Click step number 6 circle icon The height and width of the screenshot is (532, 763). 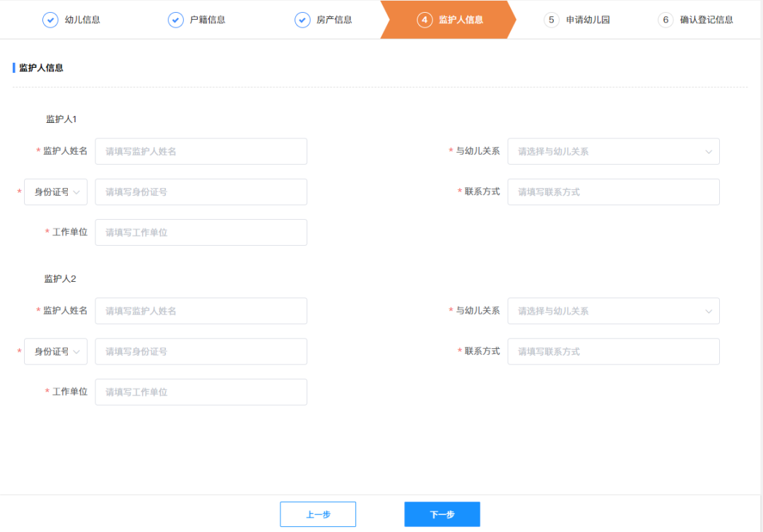[665, 20]
